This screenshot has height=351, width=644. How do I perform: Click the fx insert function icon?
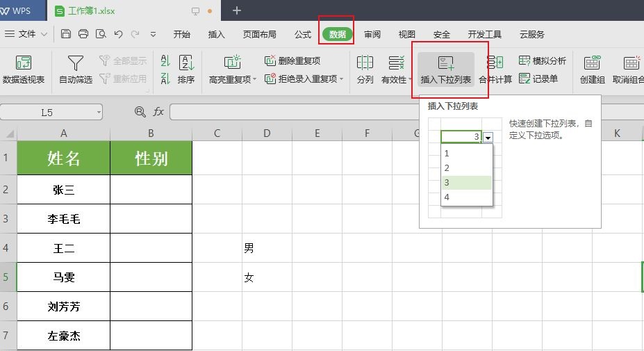pyautogui.click(x=158, y=112)
